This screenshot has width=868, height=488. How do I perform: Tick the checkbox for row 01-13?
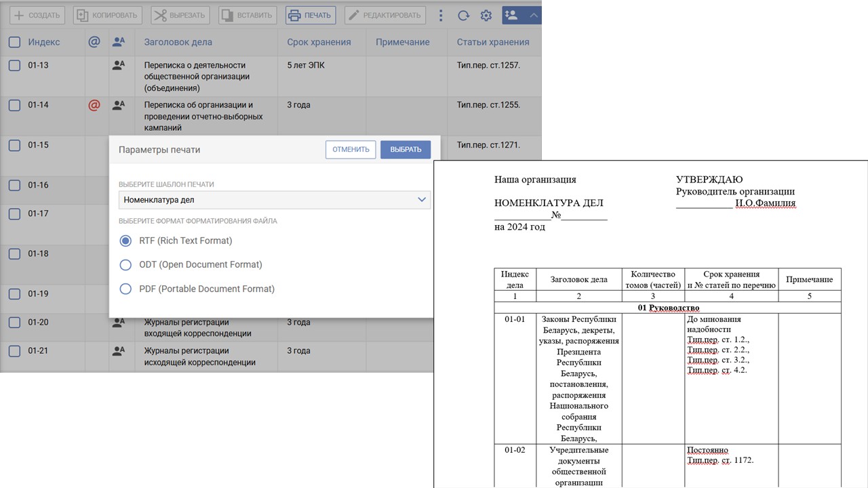14,66
